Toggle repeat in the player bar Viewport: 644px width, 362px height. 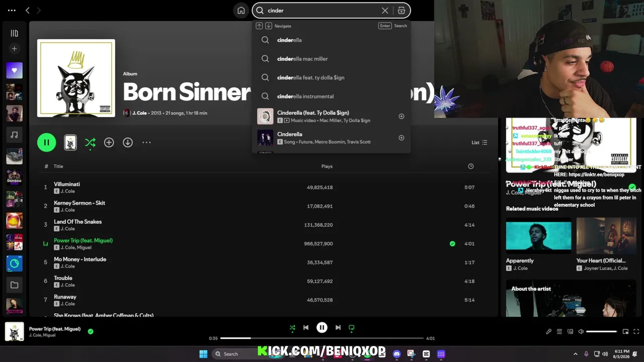pyautogui.click(x=352, y=328)
